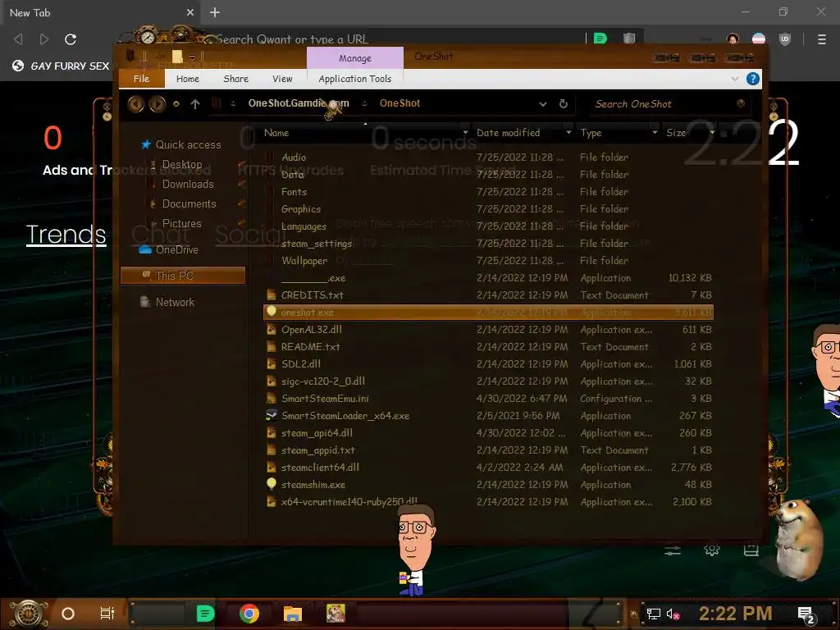
Task: Select the Wallpaper folder
Action: point(304,261)
